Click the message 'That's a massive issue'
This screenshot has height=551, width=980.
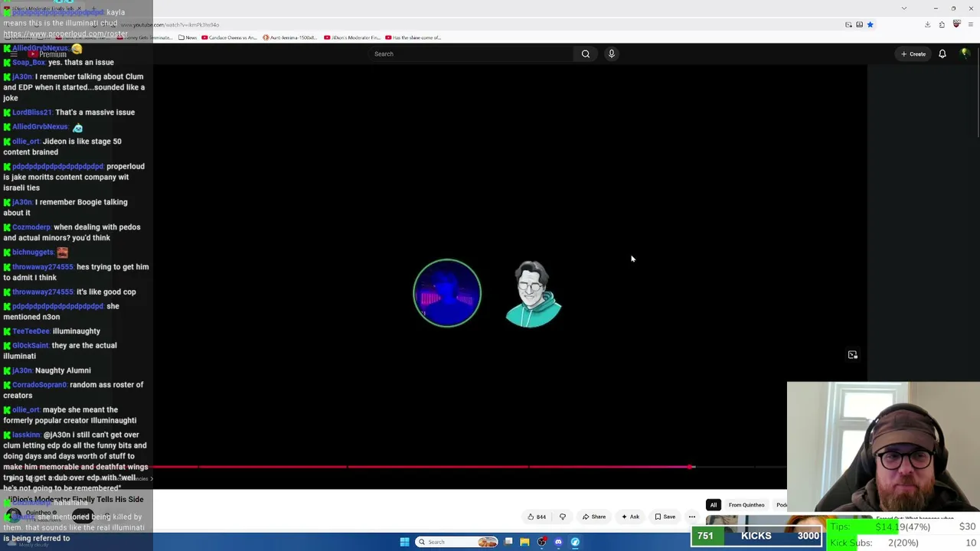(x=95, y=112)
